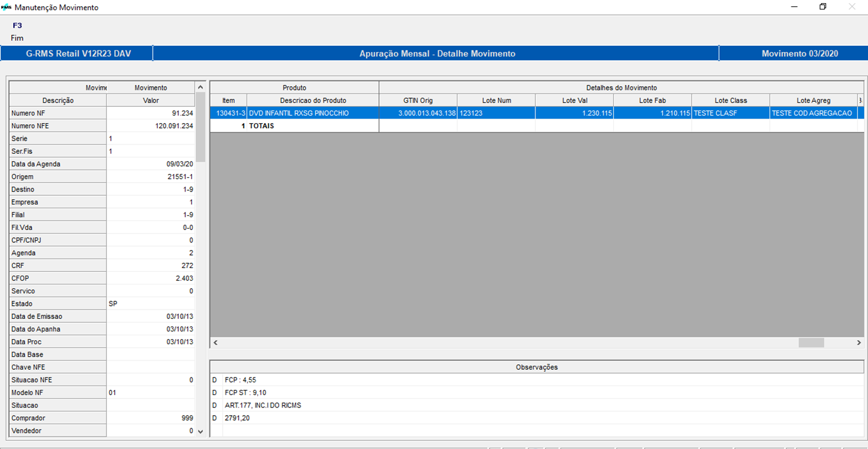Click the F3 Fim button
The image size is (868, 449).
(x=17, y=31)
